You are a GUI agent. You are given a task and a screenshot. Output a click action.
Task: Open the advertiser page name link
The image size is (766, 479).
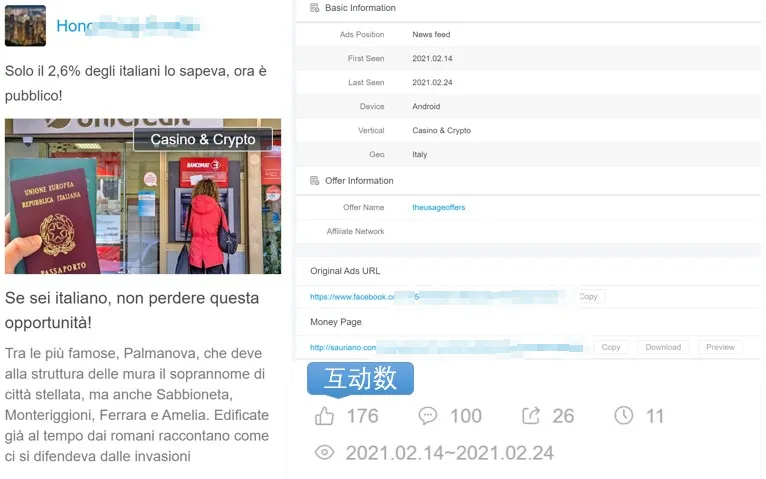[128, 25]
